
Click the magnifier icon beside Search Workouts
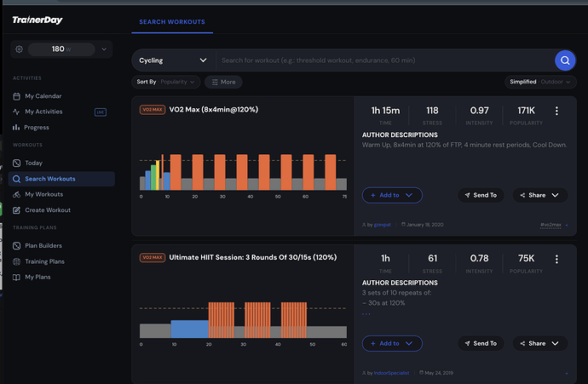(x=16, y=179)
